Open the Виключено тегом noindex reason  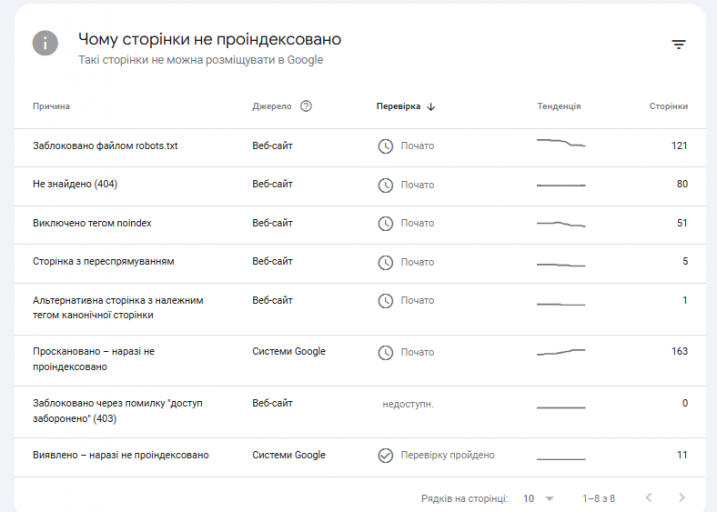(x=92, y=223)
